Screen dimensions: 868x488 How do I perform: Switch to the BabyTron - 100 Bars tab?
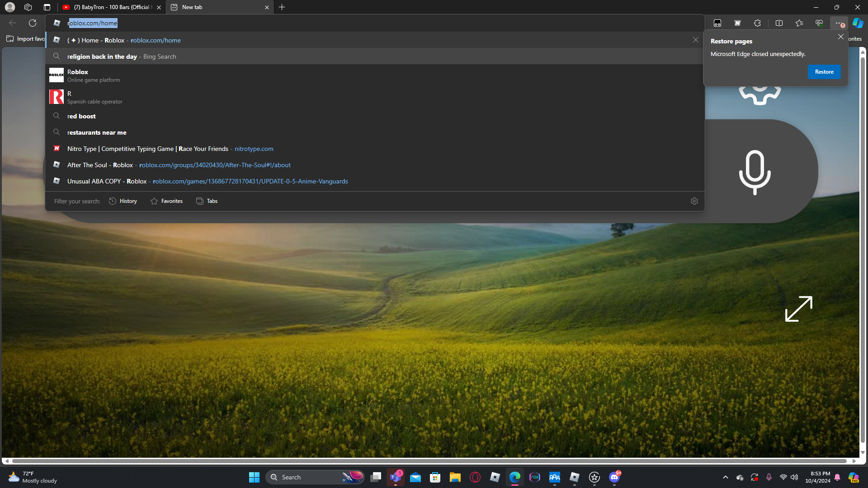[112, 7]
